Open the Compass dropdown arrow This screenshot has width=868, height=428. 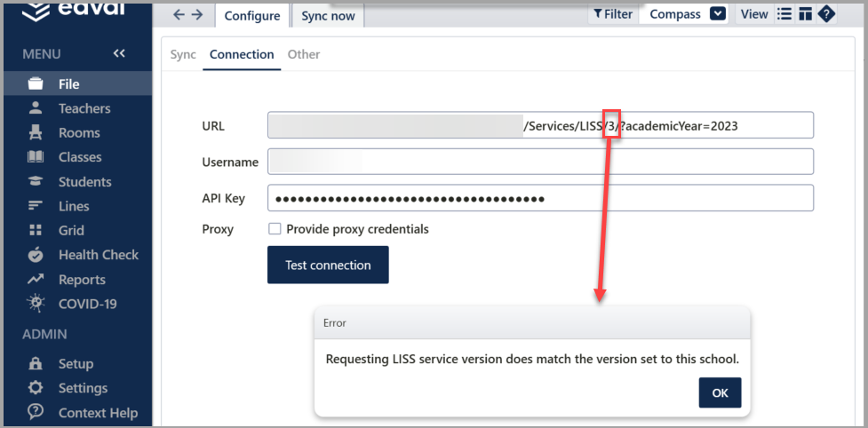[x=718, y=13]
